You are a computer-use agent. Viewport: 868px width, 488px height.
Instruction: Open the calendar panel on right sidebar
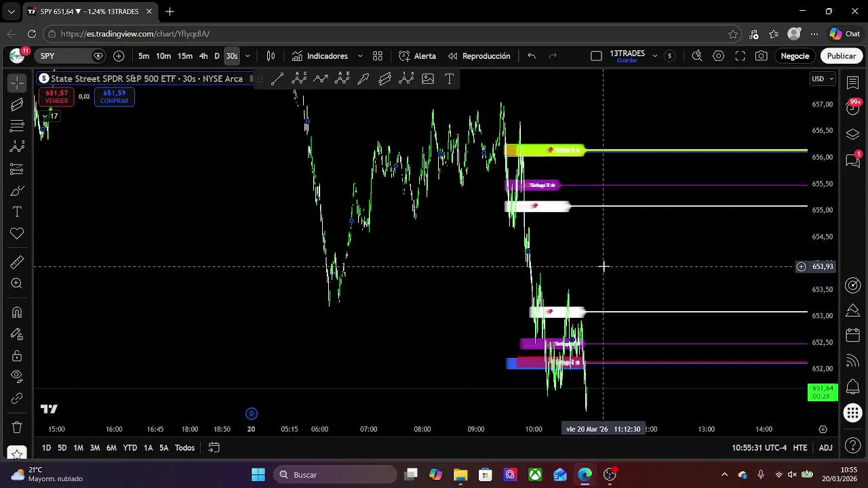pyautogui.click(x=853, y=335)
